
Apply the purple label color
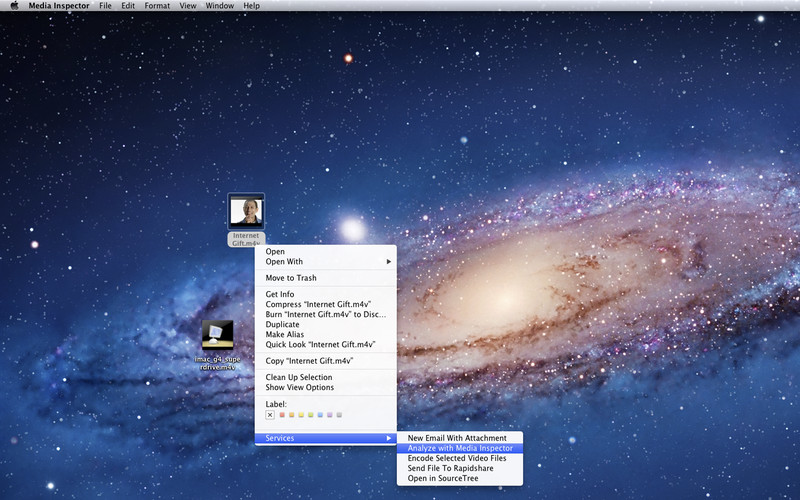pyautogui.click(x=330, y=415)
